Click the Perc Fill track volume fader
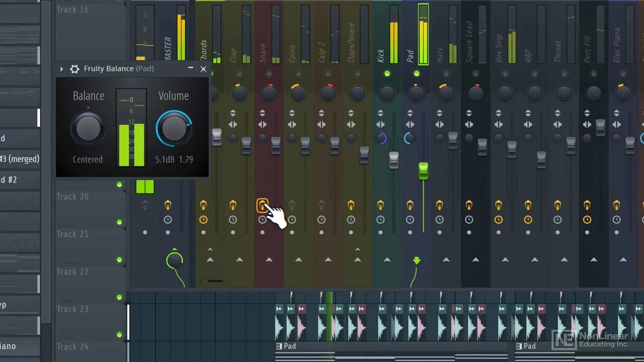The height and width of the screenshot is (362, 644). pyautogui.click(x=601, y=127)
